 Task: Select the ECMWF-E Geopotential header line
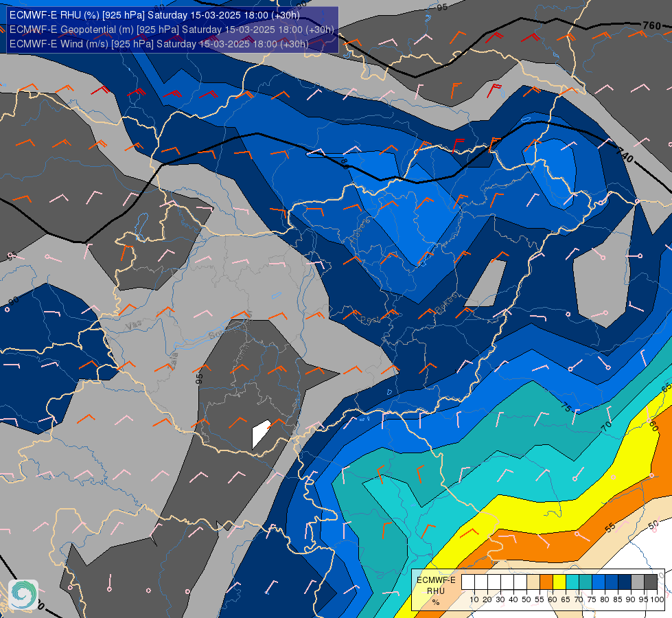172,30
